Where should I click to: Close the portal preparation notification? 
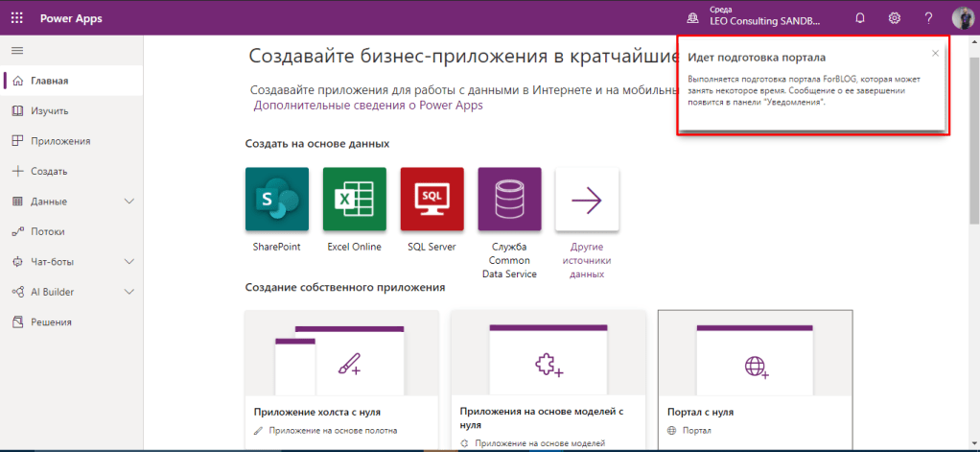coord(935,54)
